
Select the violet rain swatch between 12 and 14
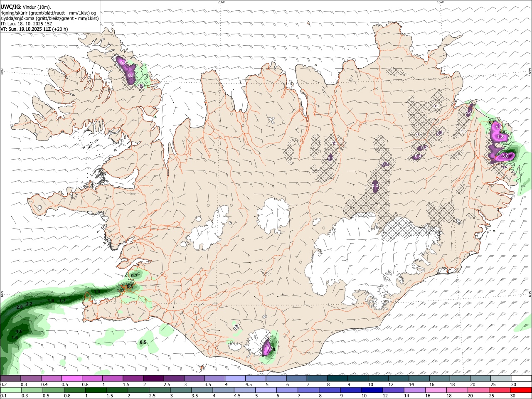[x=394, y=390]
